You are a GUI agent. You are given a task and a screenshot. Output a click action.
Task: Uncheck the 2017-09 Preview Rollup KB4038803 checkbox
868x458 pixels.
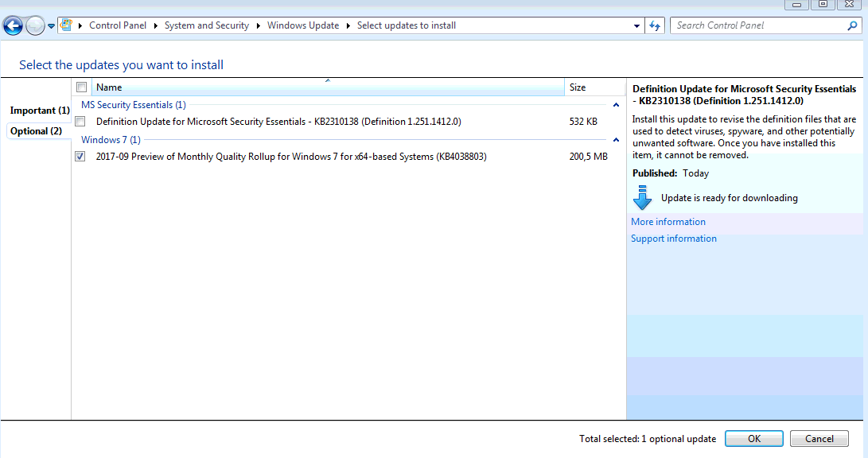pyautogui.click(x=80, y=157)
